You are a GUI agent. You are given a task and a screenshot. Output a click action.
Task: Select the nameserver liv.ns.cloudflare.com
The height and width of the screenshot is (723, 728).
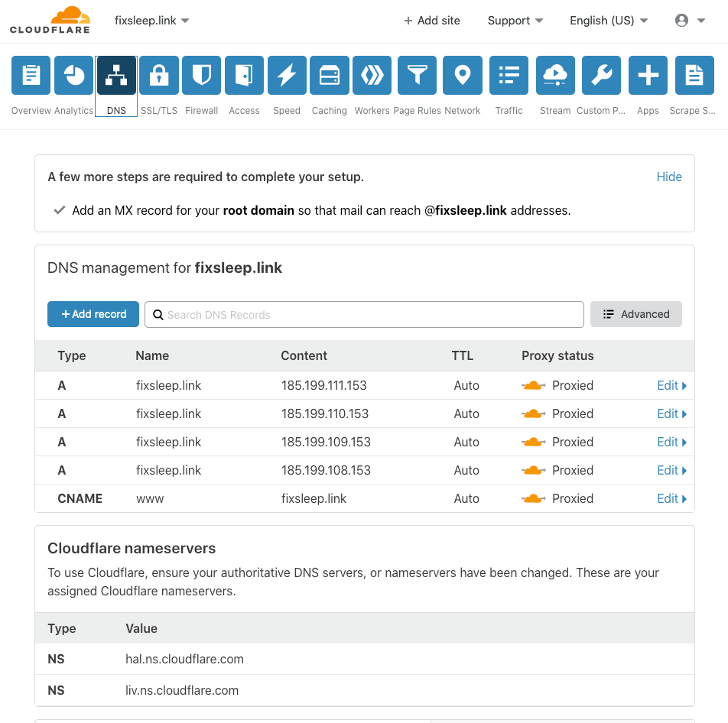pyautogui.click(x=182, y=690)
